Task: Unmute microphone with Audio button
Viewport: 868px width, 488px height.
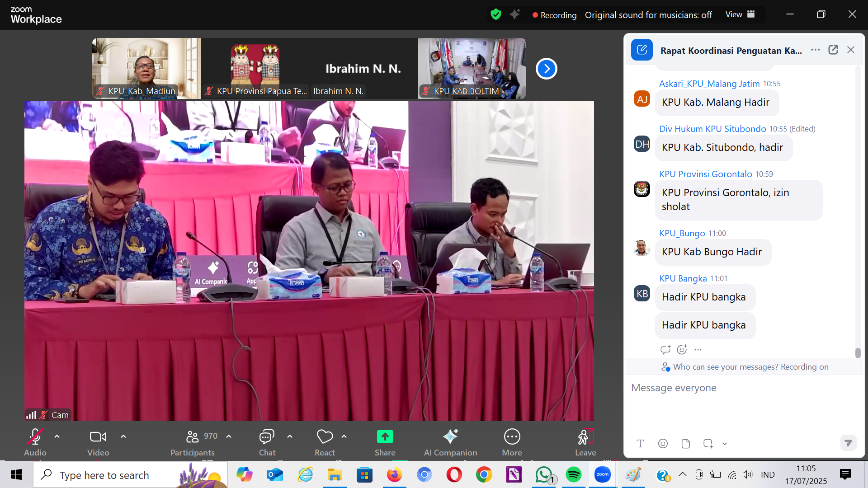Action: [35, 437]
